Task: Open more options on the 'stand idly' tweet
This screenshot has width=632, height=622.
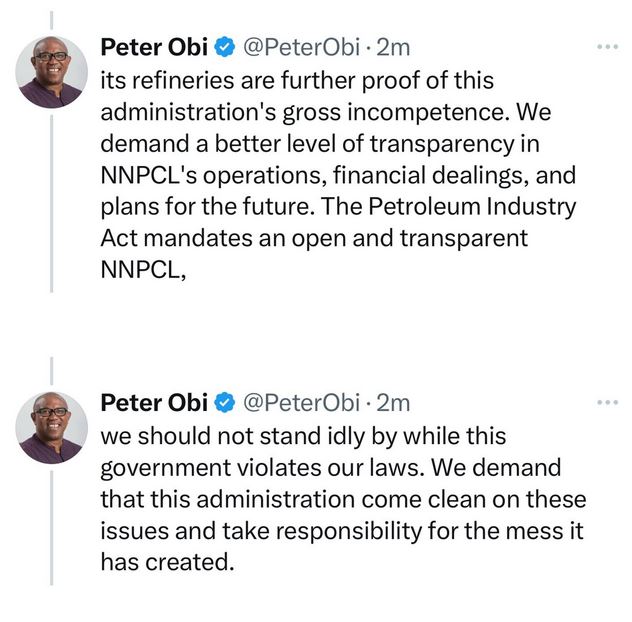Action: pos(606,402)
